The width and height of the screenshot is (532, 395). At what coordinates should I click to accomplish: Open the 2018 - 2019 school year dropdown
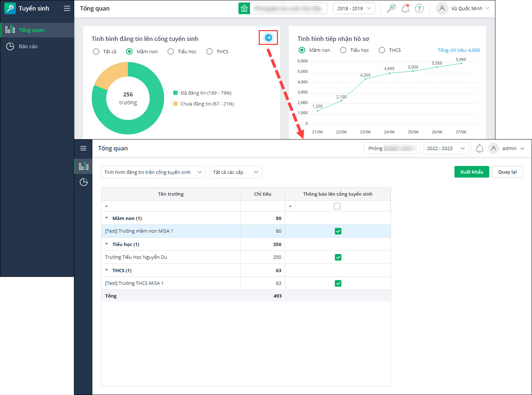coord(354,8)
